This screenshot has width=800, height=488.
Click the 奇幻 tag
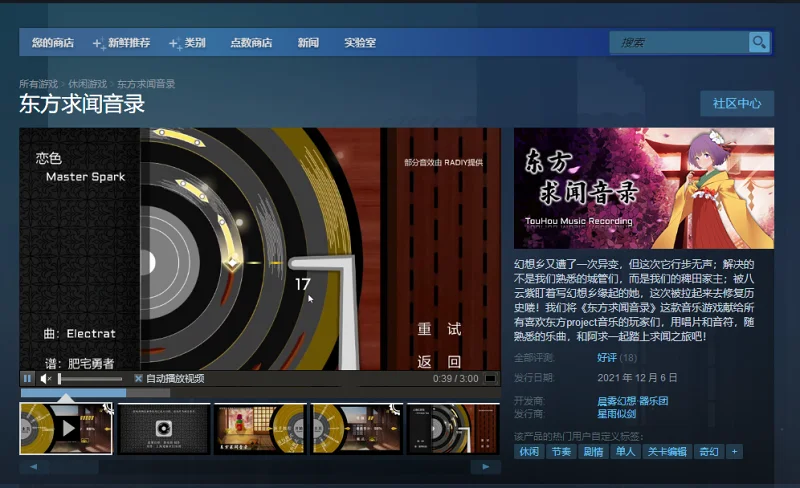pyautogui.click(x=709, y=452)
